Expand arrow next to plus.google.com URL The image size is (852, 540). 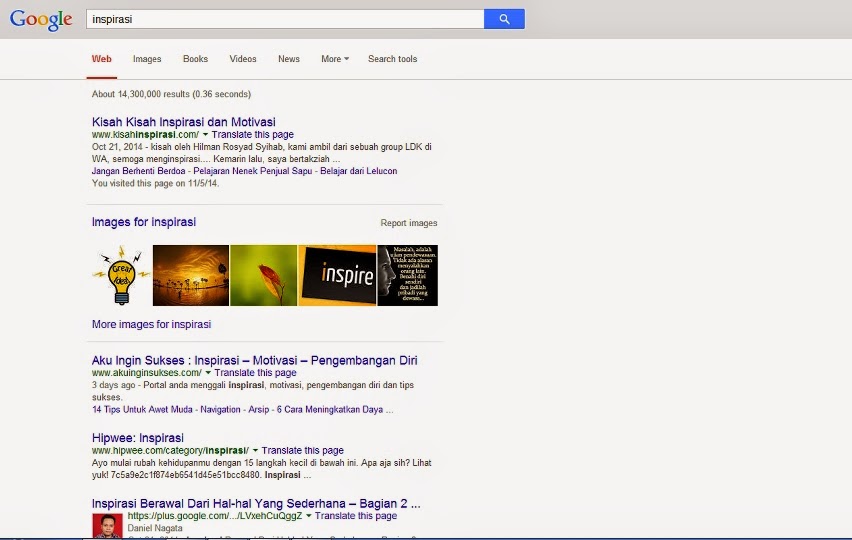pyautogui.click(x=308, y=516)
